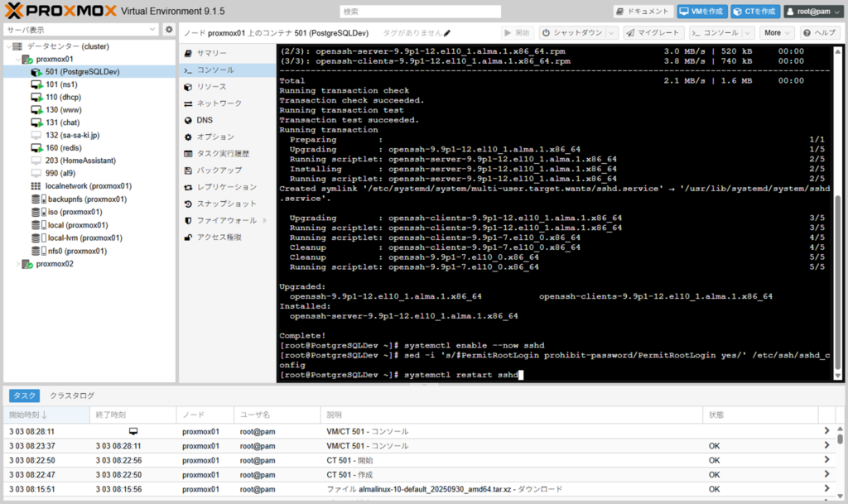Viewport: 848px width, 504px height.
Task: Open the バックアップ (Backup) section
Action: point(219,170)
